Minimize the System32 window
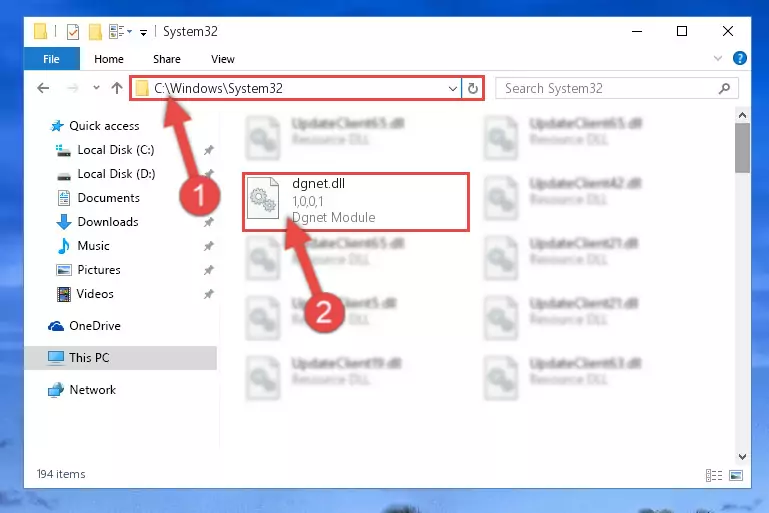Image resolution: width=769 pixels, height=513 pixels. [x=637, y=31]
